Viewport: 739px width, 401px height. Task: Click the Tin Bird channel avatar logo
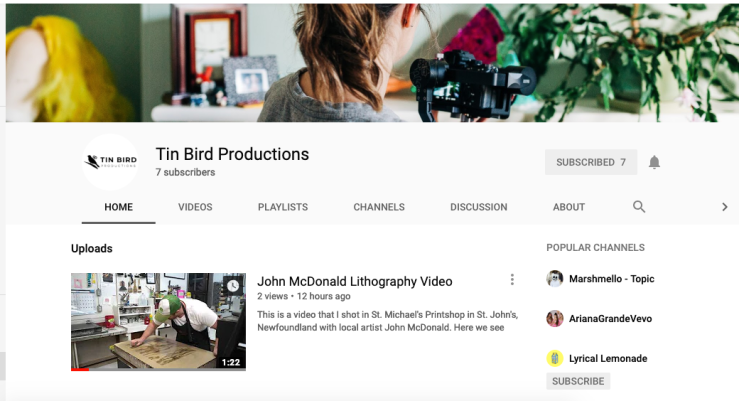[110, 162]
